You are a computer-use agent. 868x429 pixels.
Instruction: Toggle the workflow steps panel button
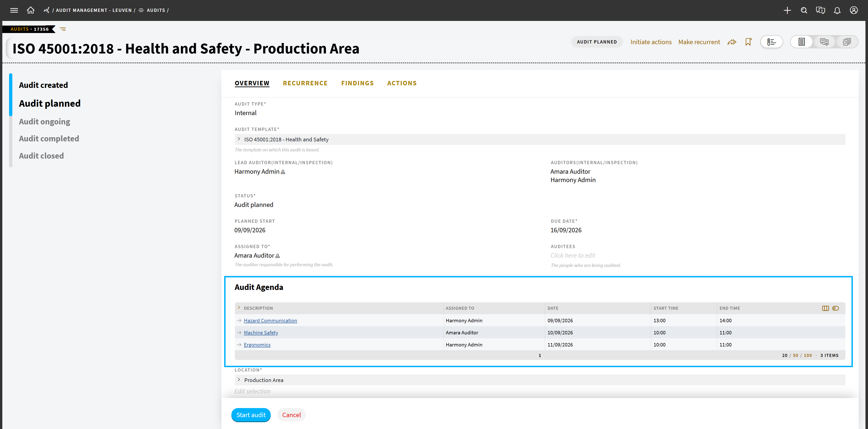click(x=771, y=42)
